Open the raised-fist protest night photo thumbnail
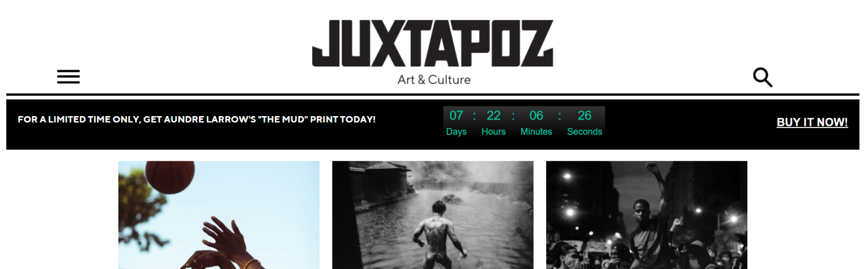The height and width of the screenshot is (269, 868). 646,215
